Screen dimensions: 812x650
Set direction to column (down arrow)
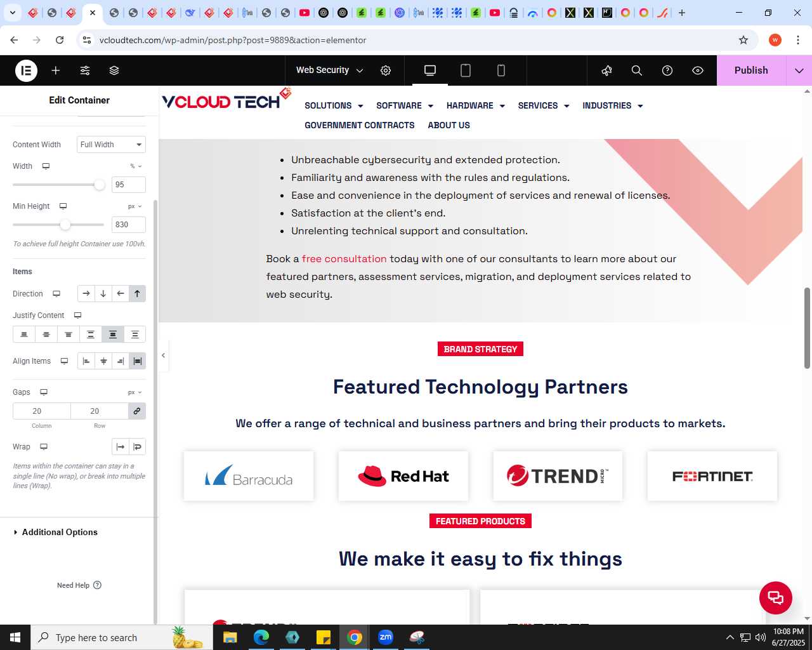coord(103,294)
